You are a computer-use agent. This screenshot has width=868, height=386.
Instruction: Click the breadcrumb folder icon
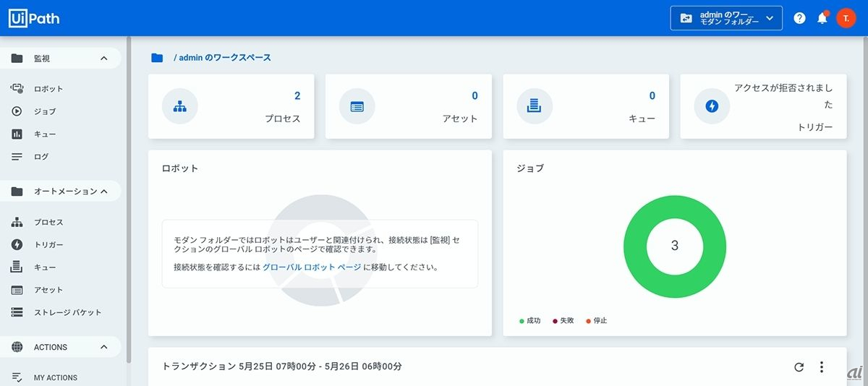[157, 58]
